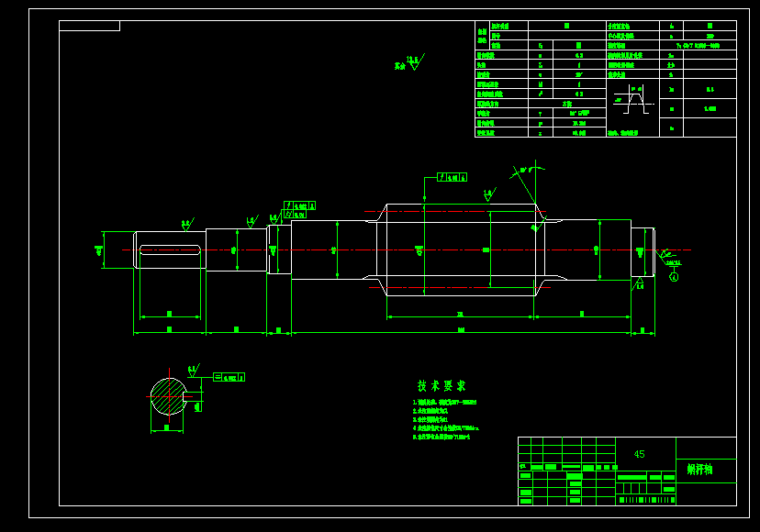
Task: Select the upper tolerance frame above the shaft collar
Action: [299, 205]
